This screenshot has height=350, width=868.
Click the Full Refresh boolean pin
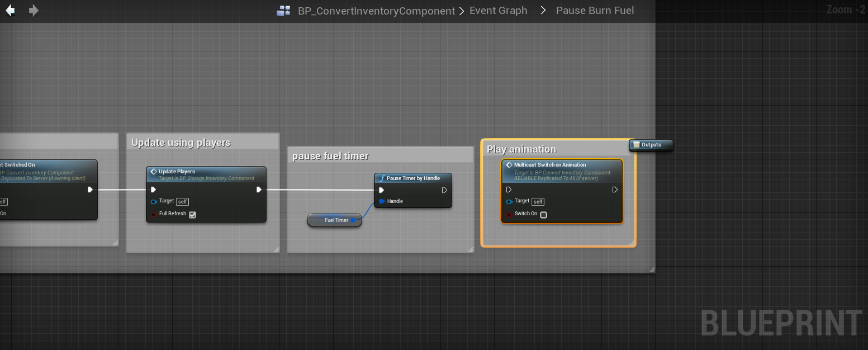(x=154, y=214)
